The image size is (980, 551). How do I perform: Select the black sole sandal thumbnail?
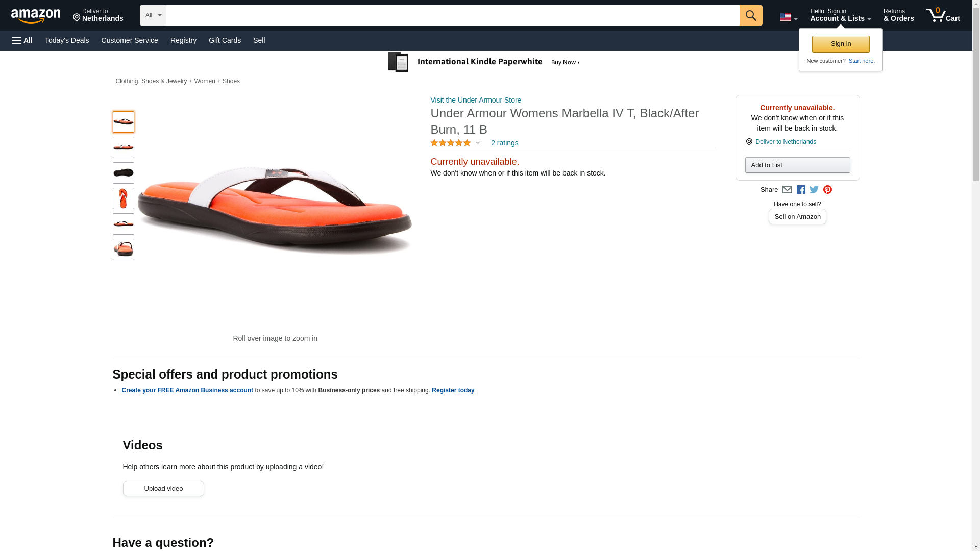[x=123, y=173]
